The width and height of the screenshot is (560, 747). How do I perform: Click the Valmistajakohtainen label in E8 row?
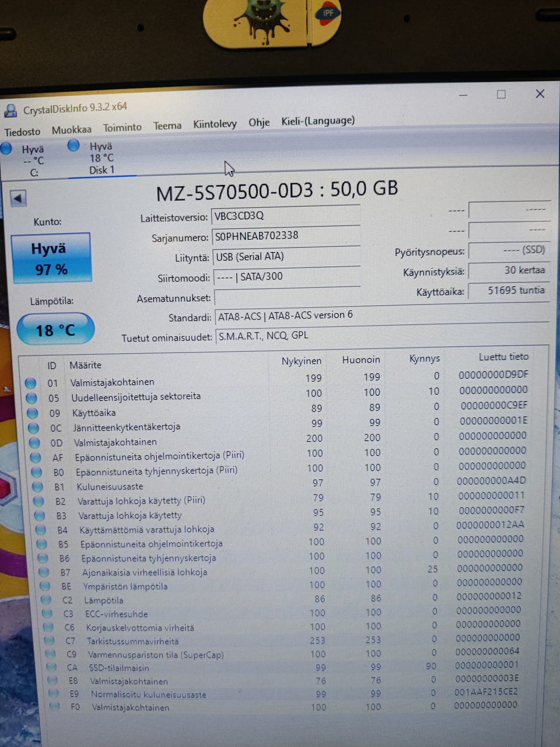pos(129,681)
